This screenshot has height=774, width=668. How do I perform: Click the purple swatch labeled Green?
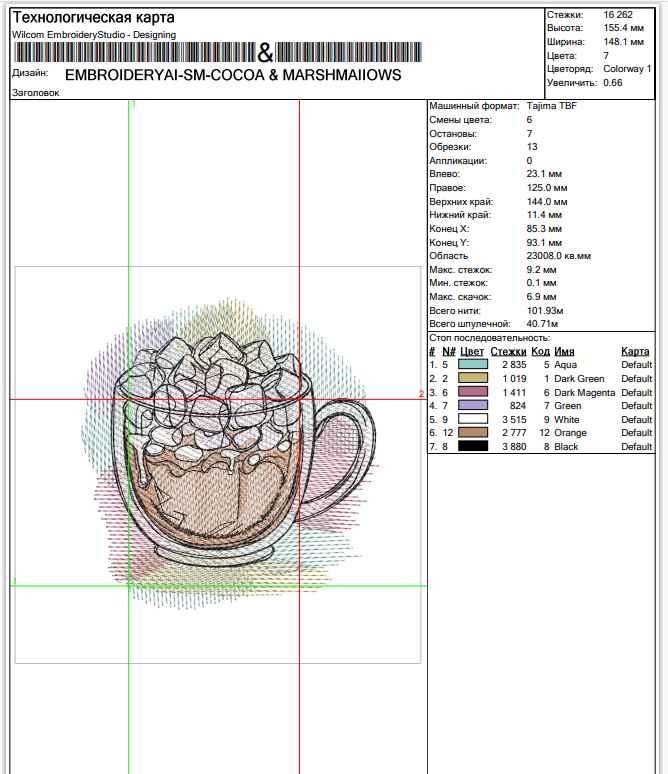tap(473, 406)
